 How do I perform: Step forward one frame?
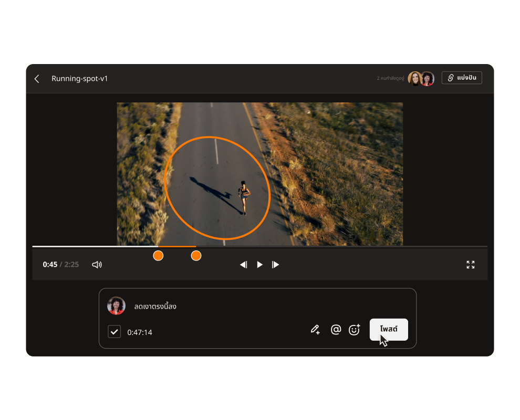tap(276, 265)
